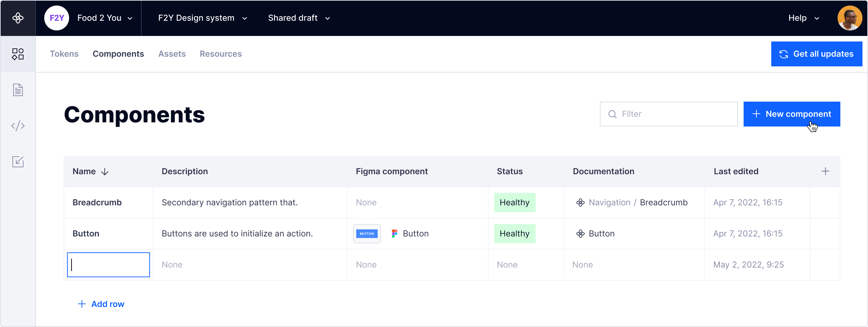Click the F2Y workspace avatar

pyautogui.click(x=57, y=18)
